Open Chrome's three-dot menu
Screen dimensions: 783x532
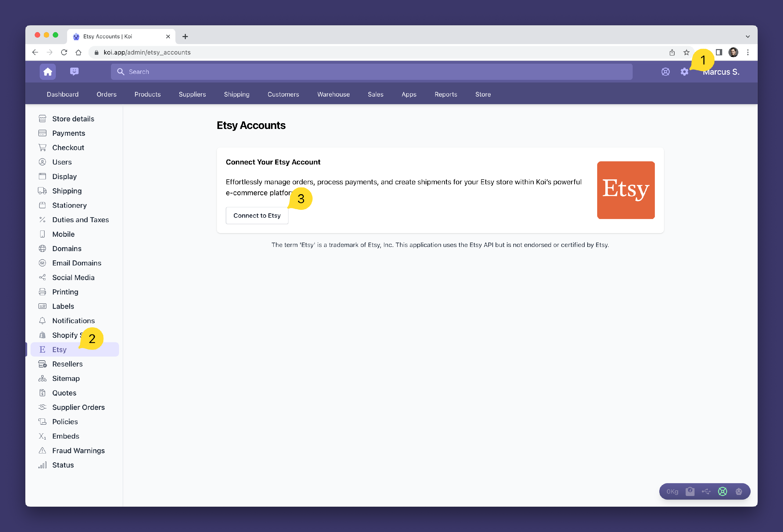click(x=748, y=52)
